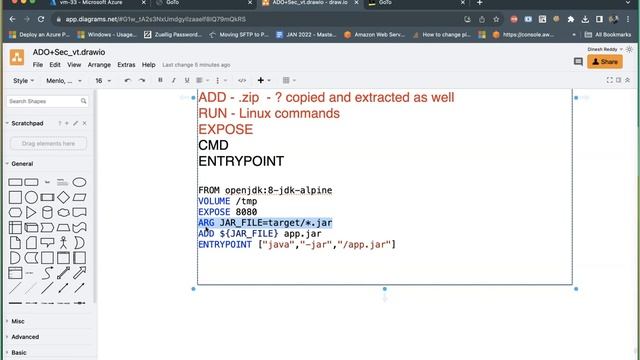Open the View menu
Viewport: 640px width, 360px height.
coord(74,65)
